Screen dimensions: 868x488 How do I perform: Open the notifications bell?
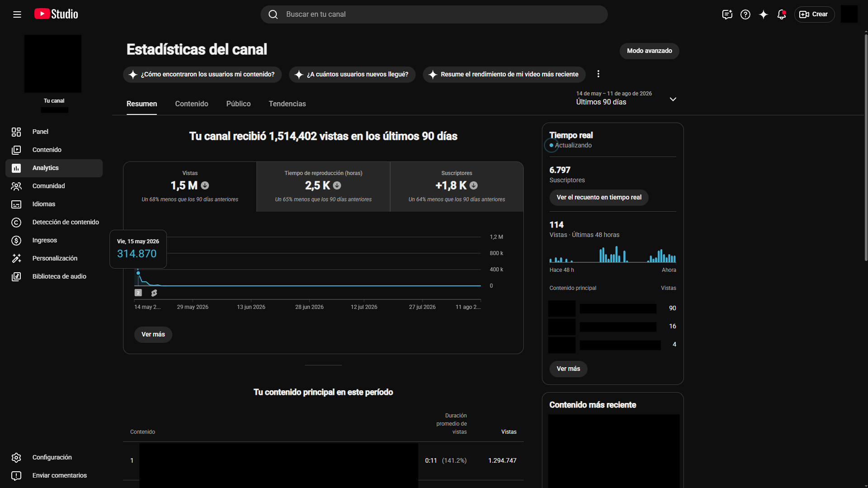(782, 14)
